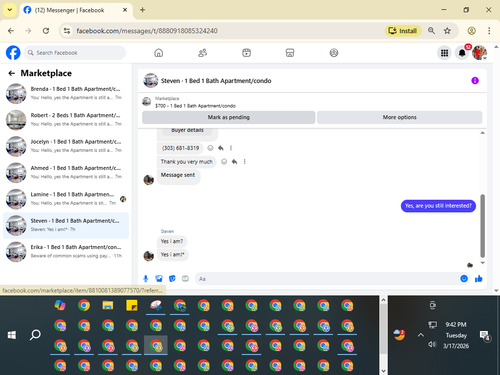500x375 pixels.
Task: Click the Search Facebook field
Action: [75, 53]
